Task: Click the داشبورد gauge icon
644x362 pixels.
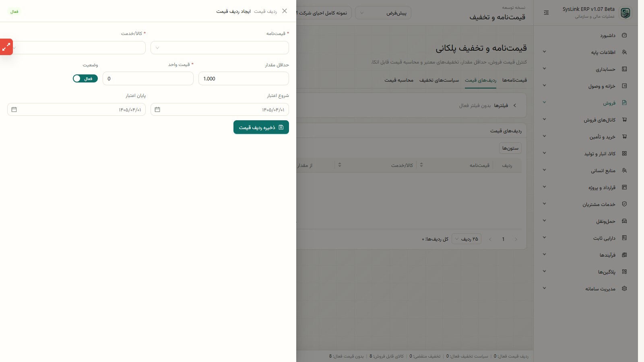Action: pyautogui.click(x=624, y=35)
